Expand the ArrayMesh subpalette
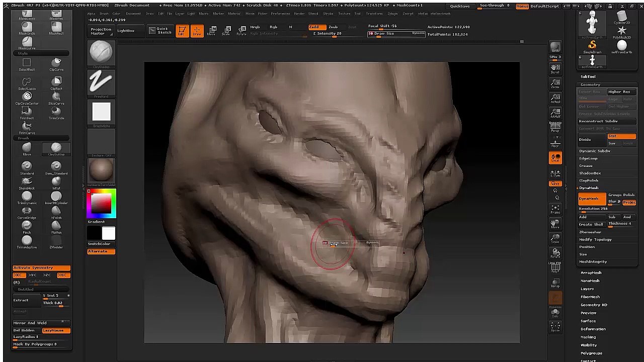 click(x=591, y=273)
